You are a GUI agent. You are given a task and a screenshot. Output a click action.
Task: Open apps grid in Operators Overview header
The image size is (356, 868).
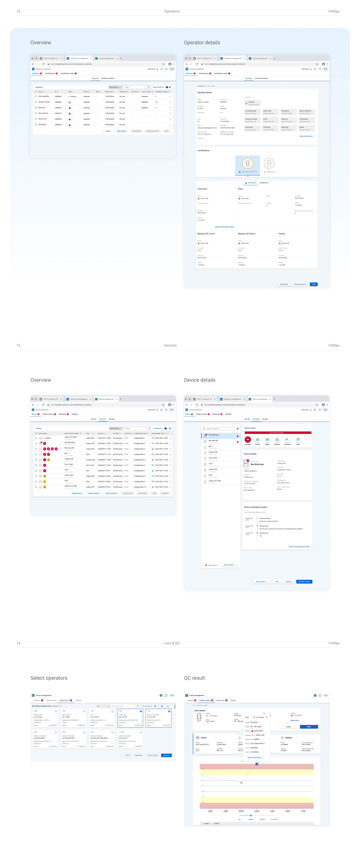click(161, 69)
